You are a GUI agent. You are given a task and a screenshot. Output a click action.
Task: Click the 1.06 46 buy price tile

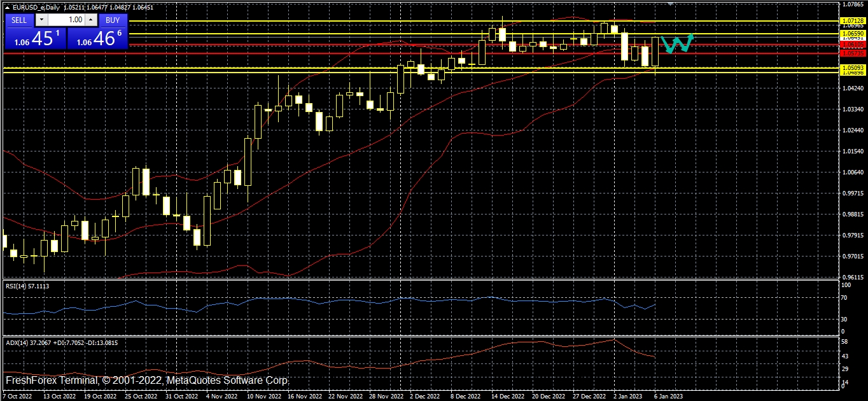tap(97, 38)
